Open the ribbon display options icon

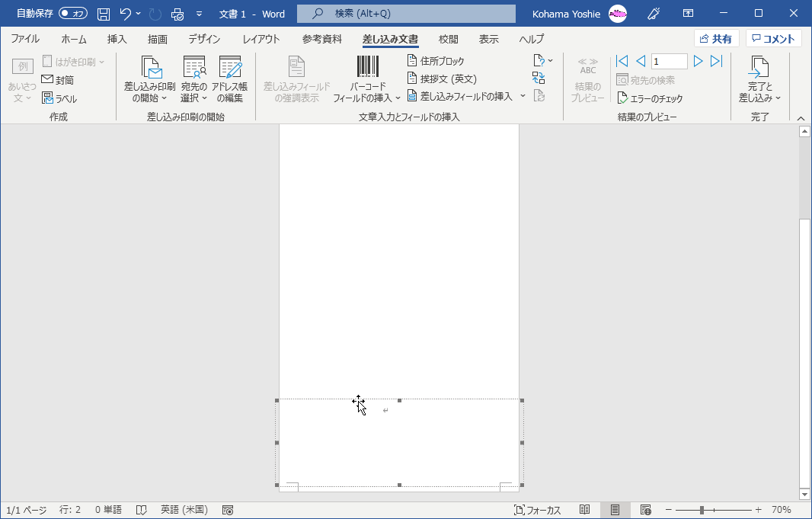[689, 14]
